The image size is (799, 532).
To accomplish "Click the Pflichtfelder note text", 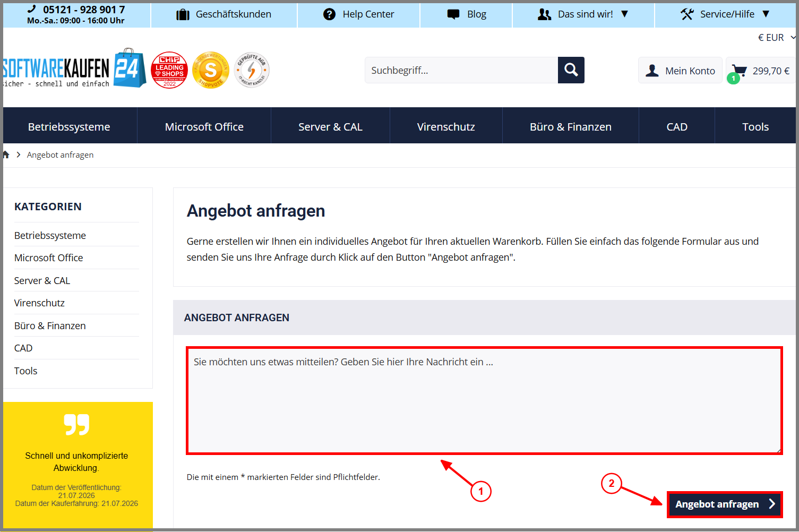I will [x=283, y=477].
